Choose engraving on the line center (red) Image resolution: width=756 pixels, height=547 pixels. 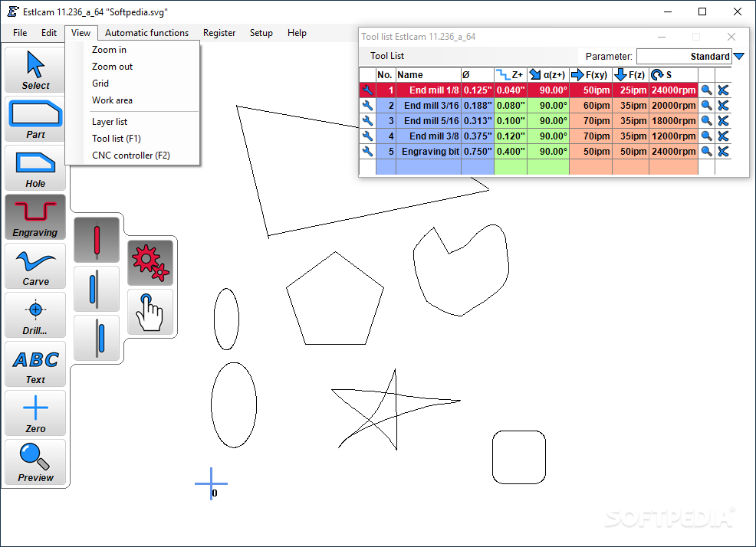(97, 240)
